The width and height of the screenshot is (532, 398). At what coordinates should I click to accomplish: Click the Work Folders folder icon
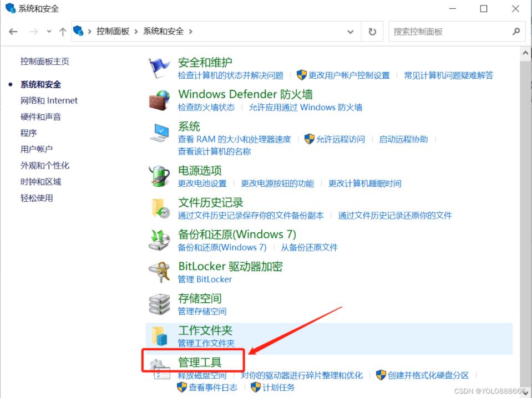pyautogui.click(x=159, y=336)
